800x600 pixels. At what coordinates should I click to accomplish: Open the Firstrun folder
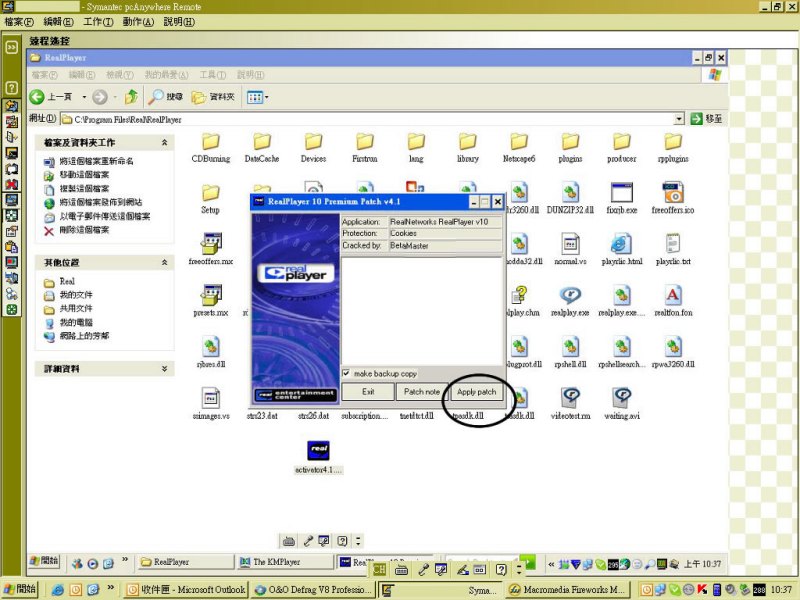tap(365, 142)
